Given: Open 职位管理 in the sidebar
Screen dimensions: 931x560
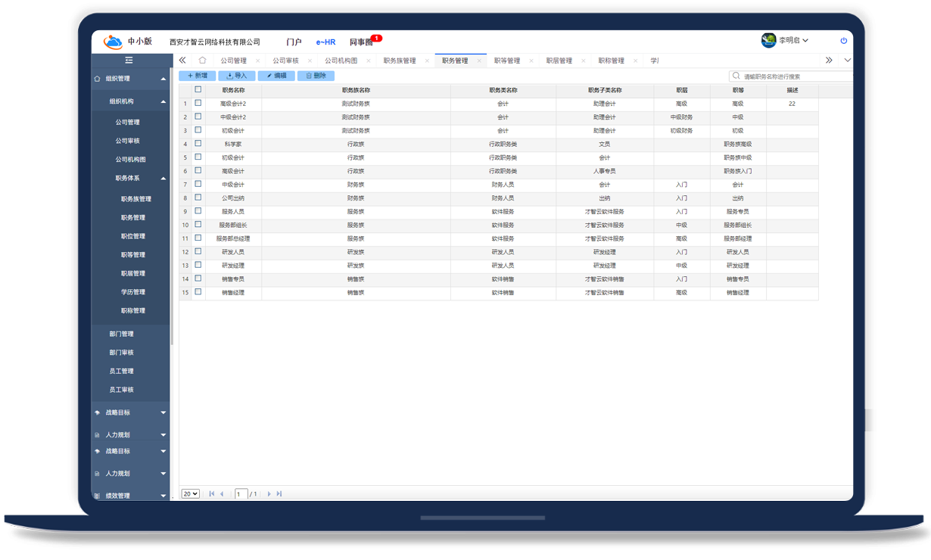Looking at the screenshot, I should coord(132,236).
